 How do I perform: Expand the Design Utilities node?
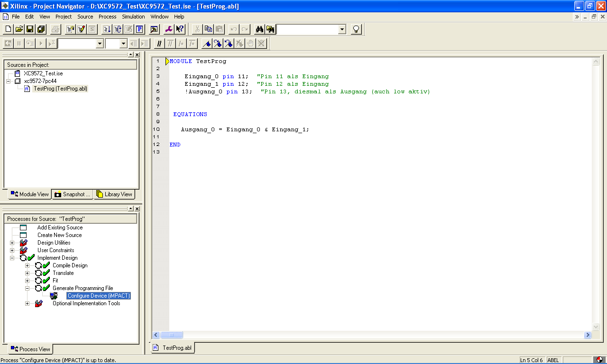pyautogui.click(x=12, y=243)
